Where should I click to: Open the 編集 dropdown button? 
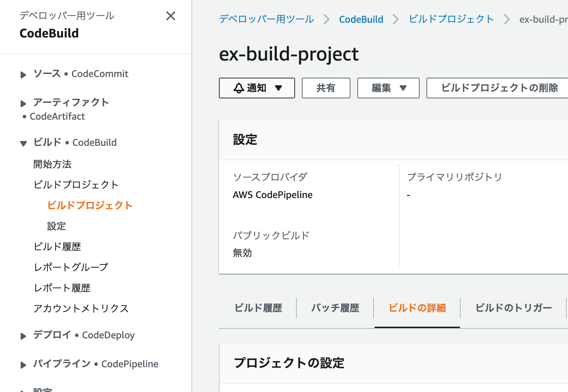coord(388,88)
